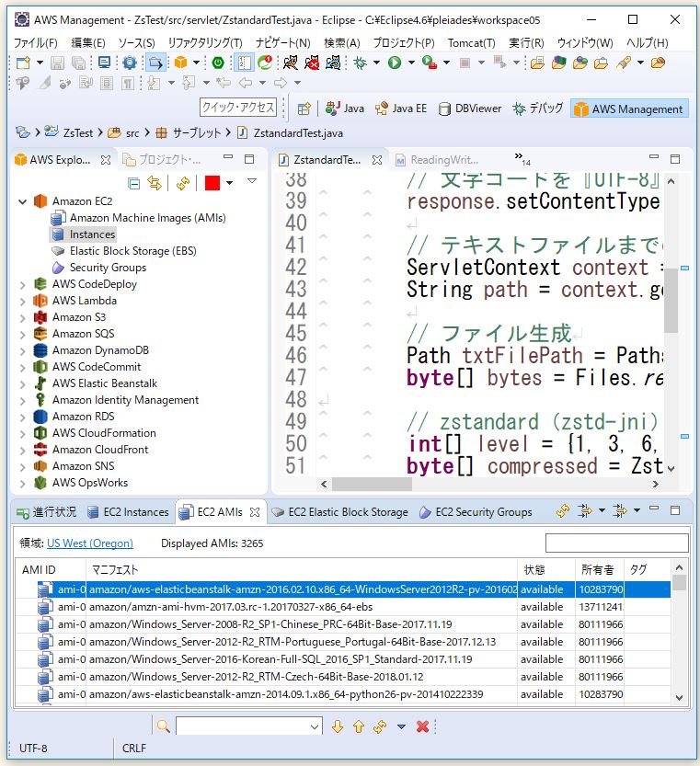Switch to EC2 Instances tab

[x=128, y=512]
